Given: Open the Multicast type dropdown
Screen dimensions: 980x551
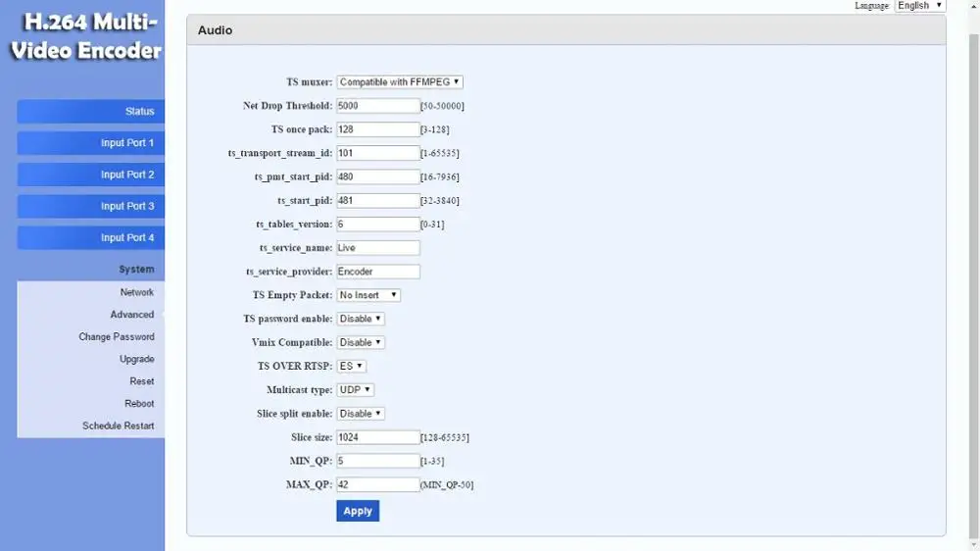Looking at the screenshot, I should click(356, 390).
